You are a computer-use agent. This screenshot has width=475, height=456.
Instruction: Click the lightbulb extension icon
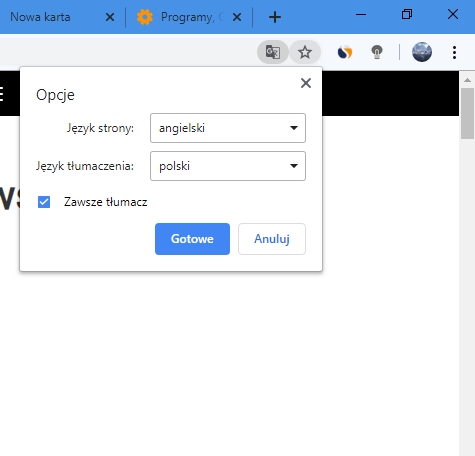(x=377, y=52)
